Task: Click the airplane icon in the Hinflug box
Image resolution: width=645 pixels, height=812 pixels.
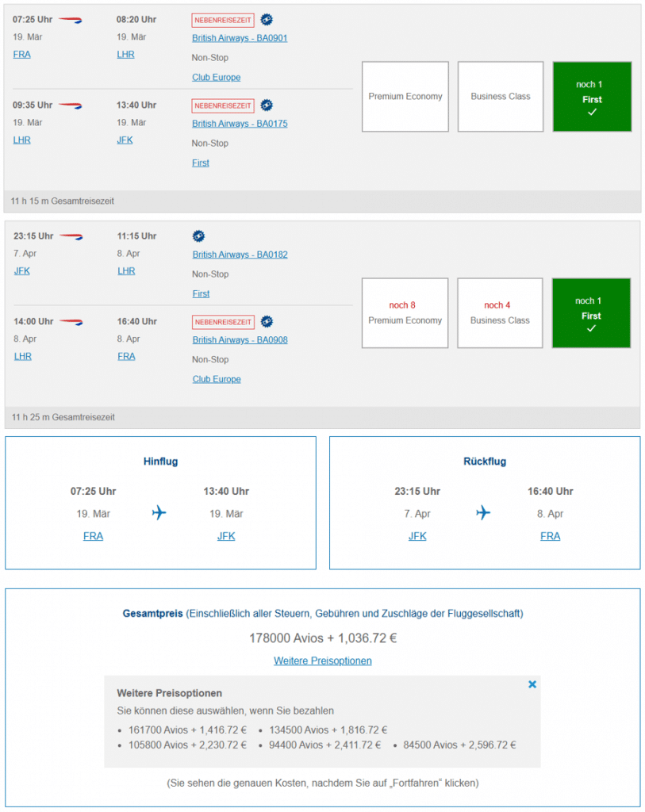Action: [159, 512]
